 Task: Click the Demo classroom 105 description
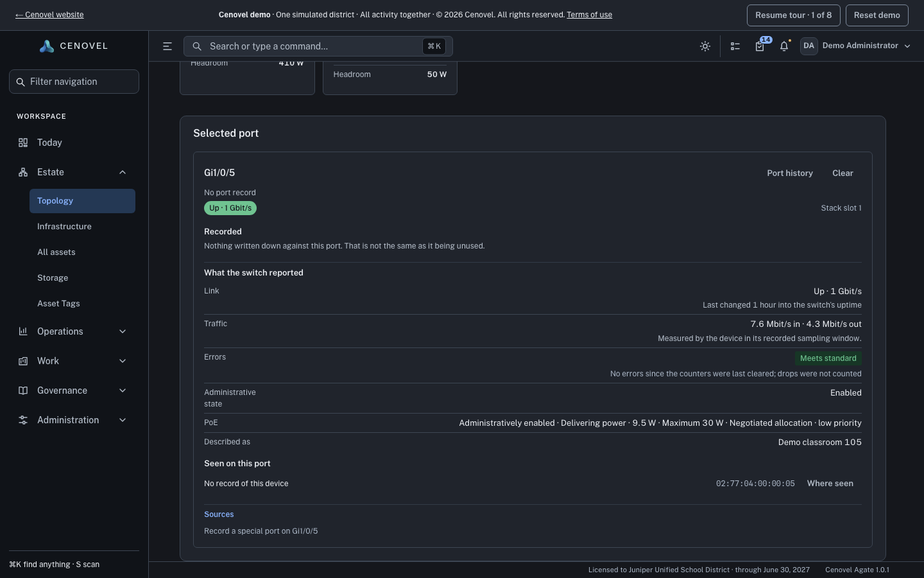pyautogui.click(x=820, y=442)
